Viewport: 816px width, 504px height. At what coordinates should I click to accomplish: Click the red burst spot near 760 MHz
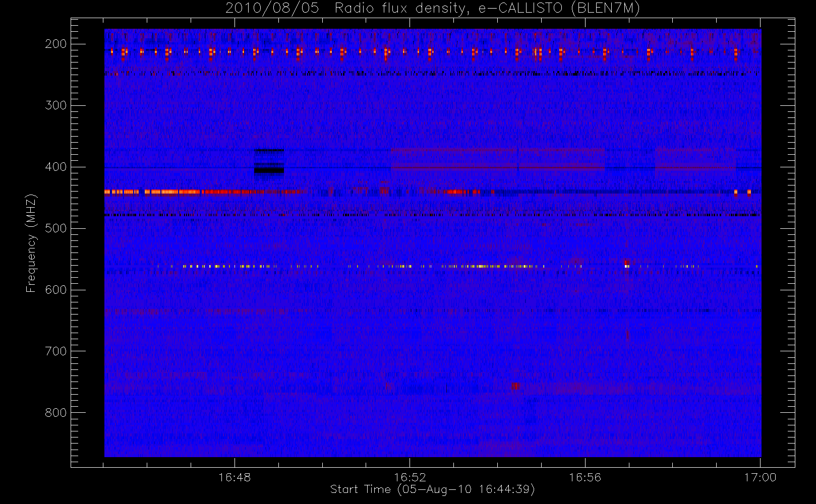coord(515,387)
